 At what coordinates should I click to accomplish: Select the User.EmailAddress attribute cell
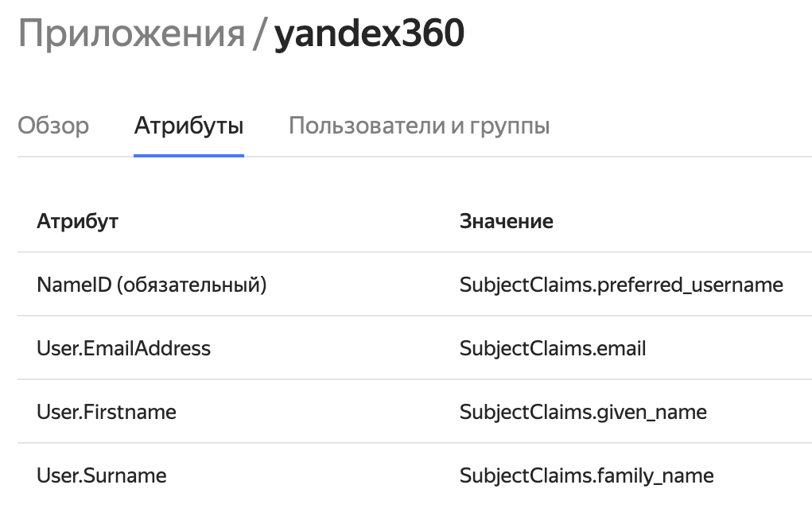[123, 348]
